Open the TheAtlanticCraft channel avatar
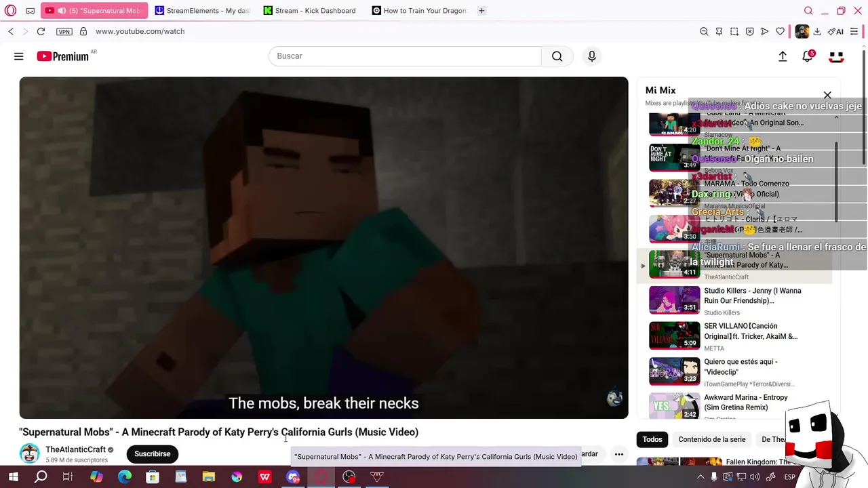Screen dimensions: 868x488 coord(29,453)
